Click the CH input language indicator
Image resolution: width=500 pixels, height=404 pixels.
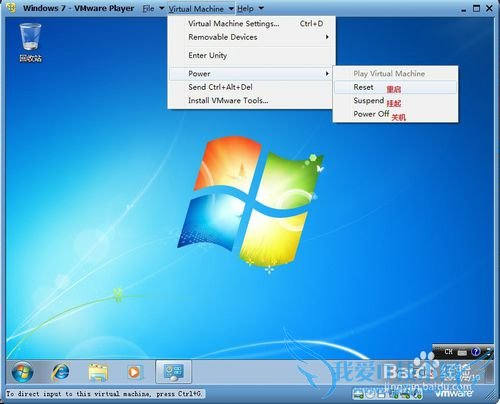tap(448, 351)
